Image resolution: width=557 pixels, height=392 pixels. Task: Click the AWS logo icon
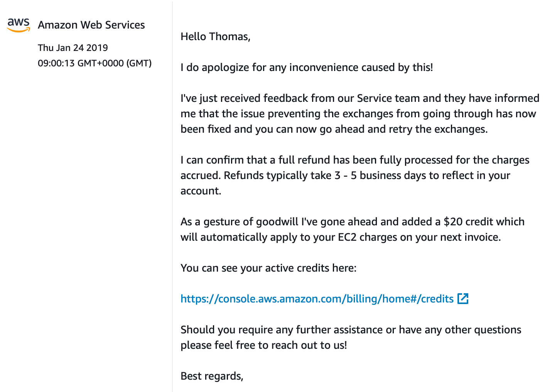click(x=18, y=25)
